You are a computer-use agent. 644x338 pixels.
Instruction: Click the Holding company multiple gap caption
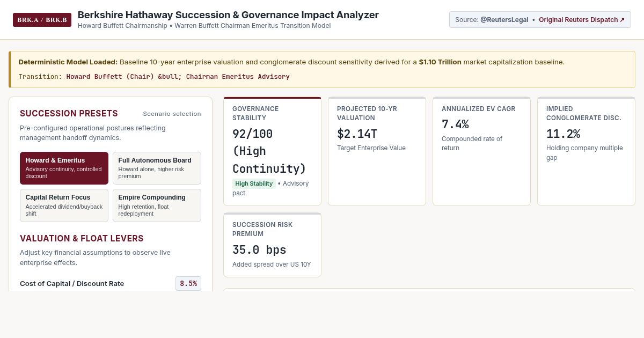tap(584, 153)
